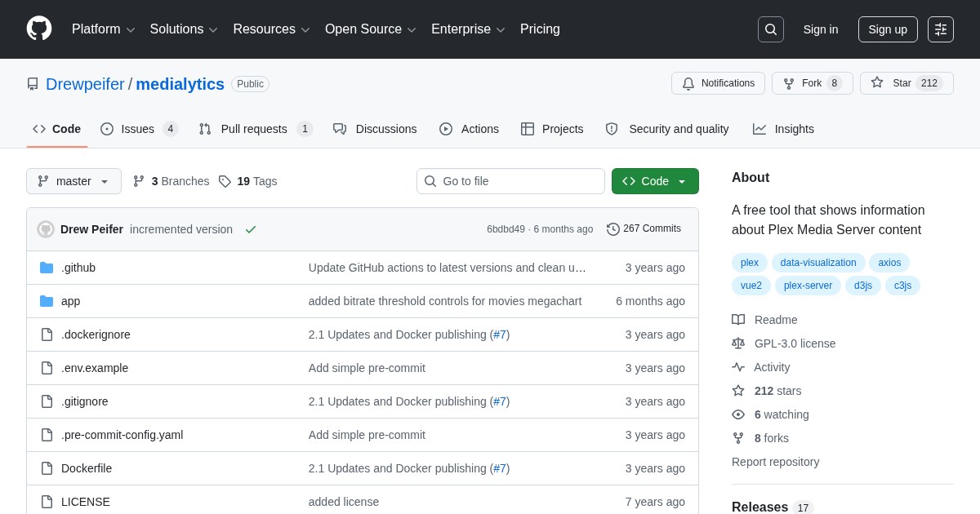This screenshot has height=514, width=980.
Task: Open the Insights tab
Action: [783, 129]
